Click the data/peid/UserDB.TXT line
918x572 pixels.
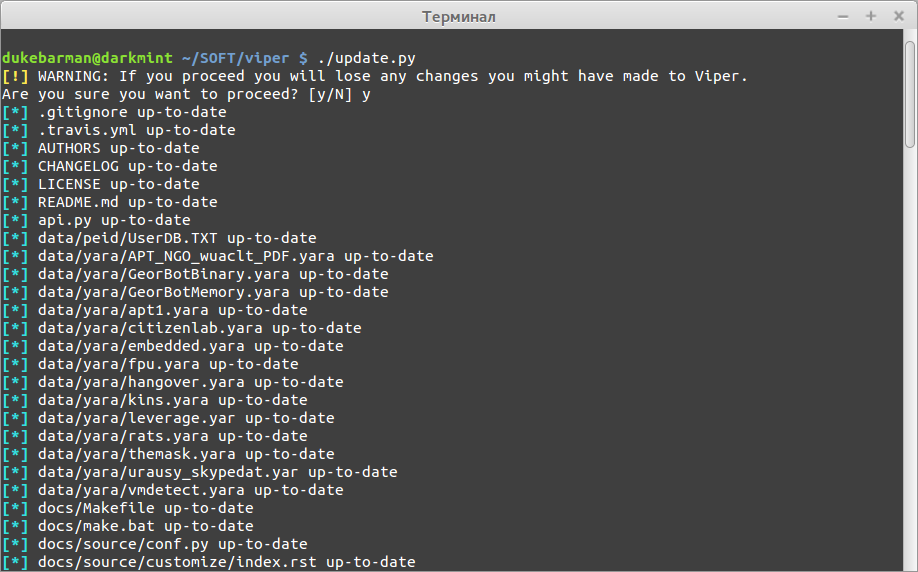tap(177, 238)
